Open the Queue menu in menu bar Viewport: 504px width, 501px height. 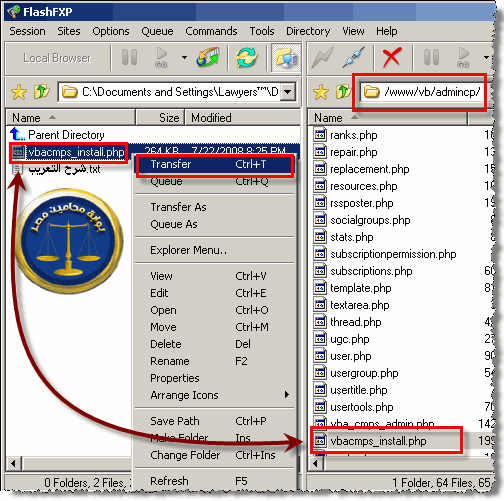coord(157,31)
